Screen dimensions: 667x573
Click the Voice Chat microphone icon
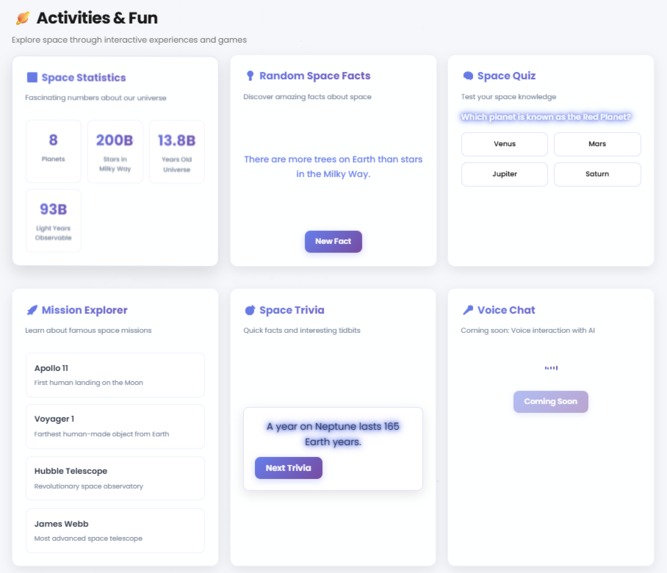pyautogui.click(x=468, y=310)
